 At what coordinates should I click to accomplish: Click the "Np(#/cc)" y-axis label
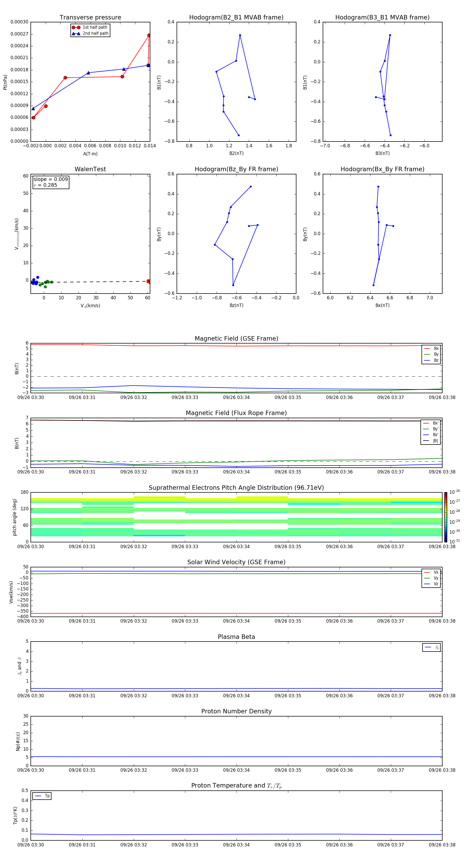tap(18, 741)
